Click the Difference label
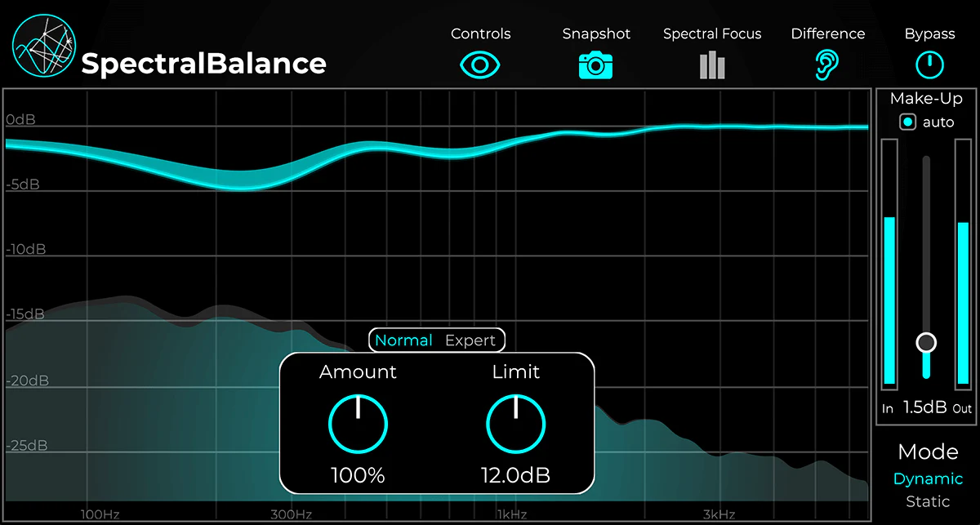This screenshot has height=525, width=980. [828, 33]
